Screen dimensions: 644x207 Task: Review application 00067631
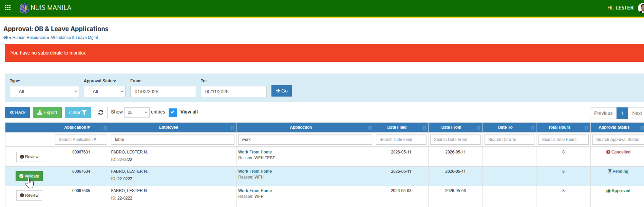[29, 157]
